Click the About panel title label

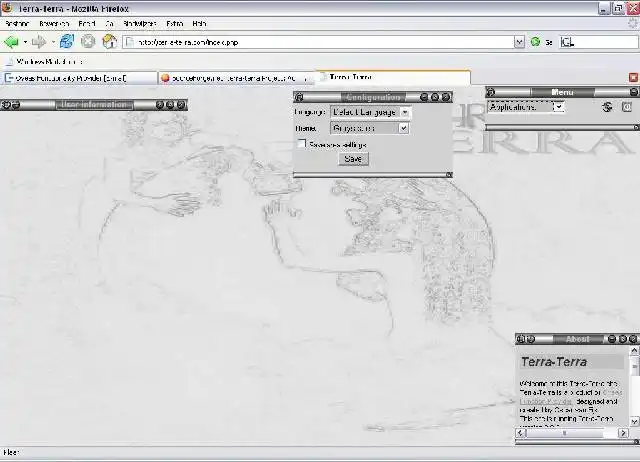coord(578,339)
